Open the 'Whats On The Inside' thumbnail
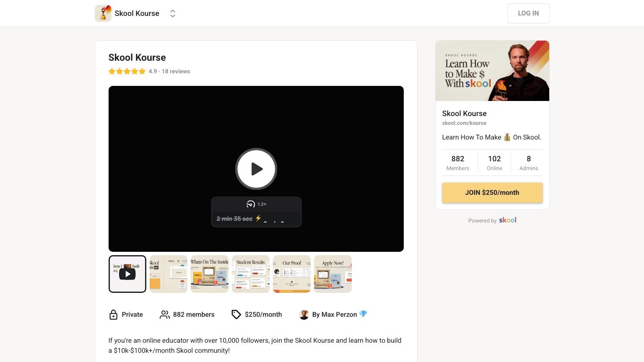 (x=210, y=274)
